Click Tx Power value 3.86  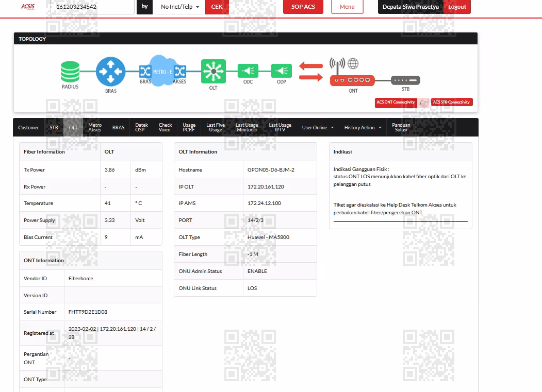click(109, 169)
